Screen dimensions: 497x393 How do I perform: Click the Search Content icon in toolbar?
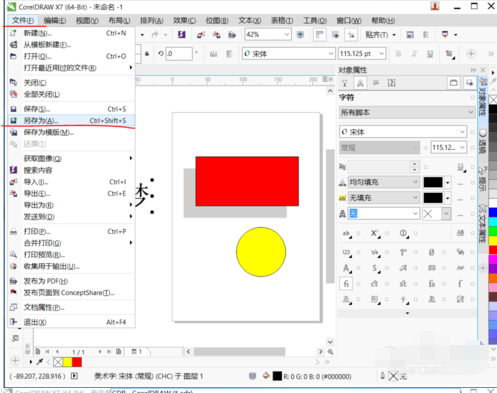click(181, 35)
